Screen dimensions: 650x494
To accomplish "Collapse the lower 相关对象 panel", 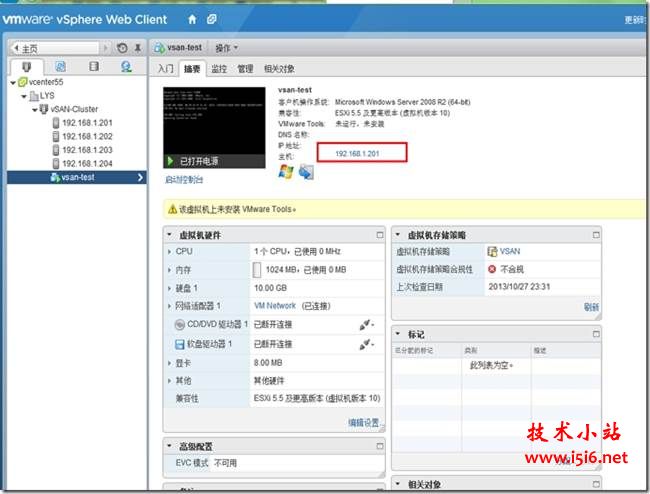I will pyautogui.click(x=398, y=484).
